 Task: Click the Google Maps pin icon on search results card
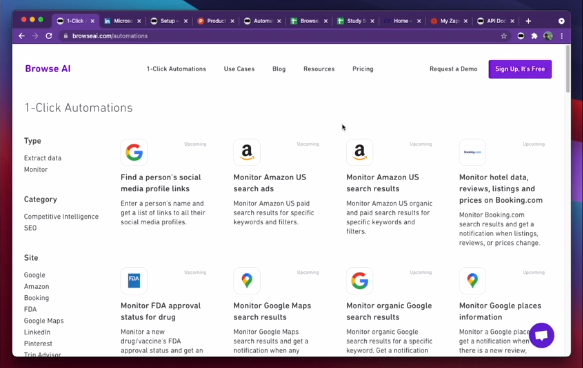pos(247,281)
